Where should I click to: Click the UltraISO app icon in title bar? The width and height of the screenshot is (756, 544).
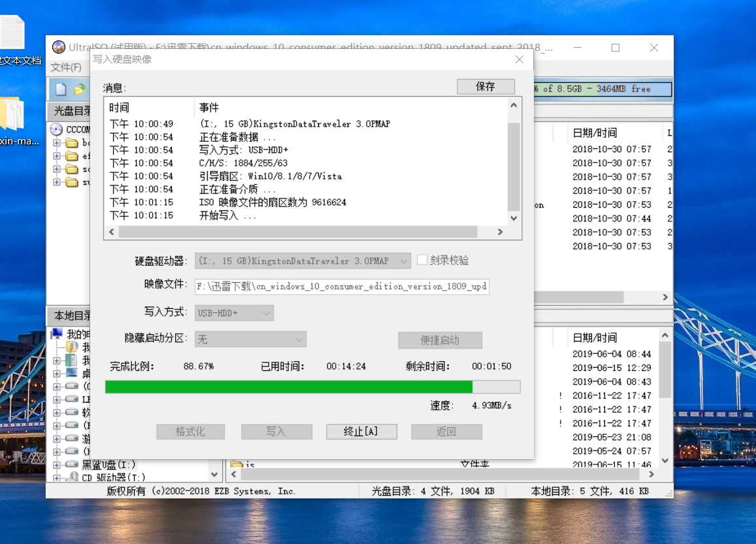coord(59,47)
